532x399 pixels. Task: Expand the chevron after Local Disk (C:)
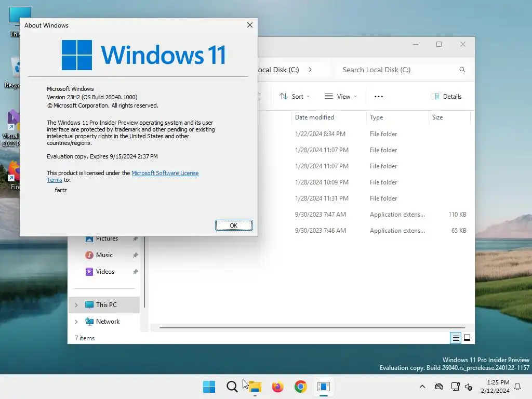pos(310,70)
